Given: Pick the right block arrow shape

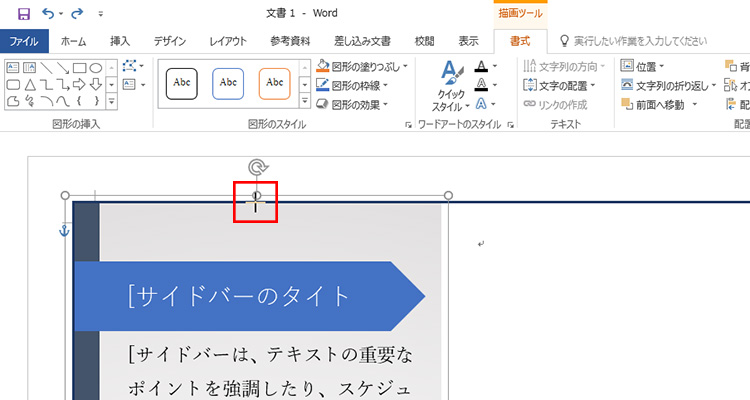Looking at the screenshot, I should pos(78,84).
